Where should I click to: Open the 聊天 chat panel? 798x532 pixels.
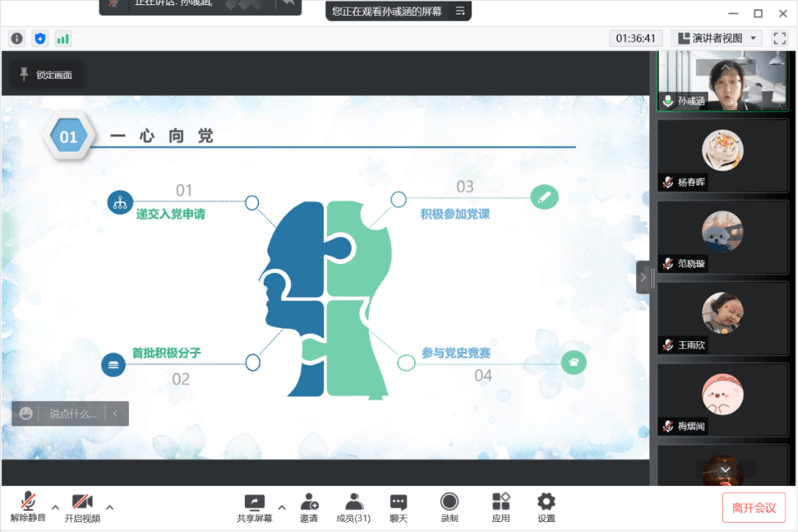click(x=398, y=508)
